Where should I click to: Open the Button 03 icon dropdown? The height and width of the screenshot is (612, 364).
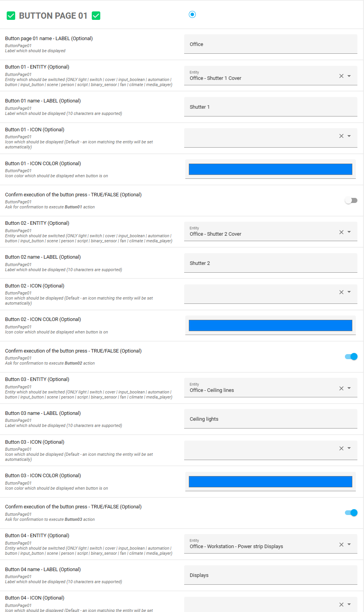[349, 448]
